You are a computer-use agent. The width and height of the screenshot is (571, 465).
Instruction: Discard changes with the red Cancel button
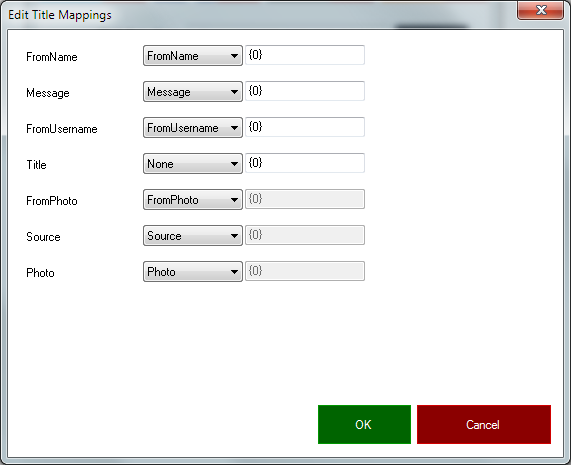coord(484,425)
